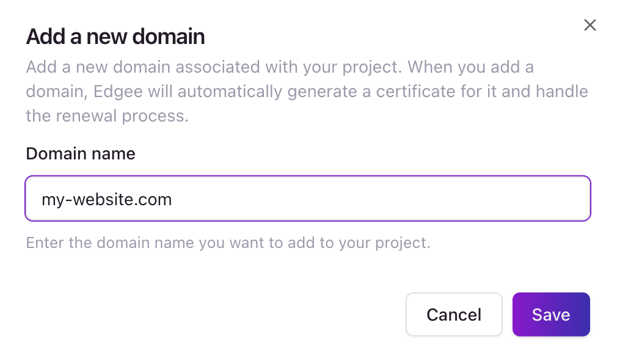Click the Add a new domain heading
The width and height of the screenshot is (617, 364).
tap(114, 37)
